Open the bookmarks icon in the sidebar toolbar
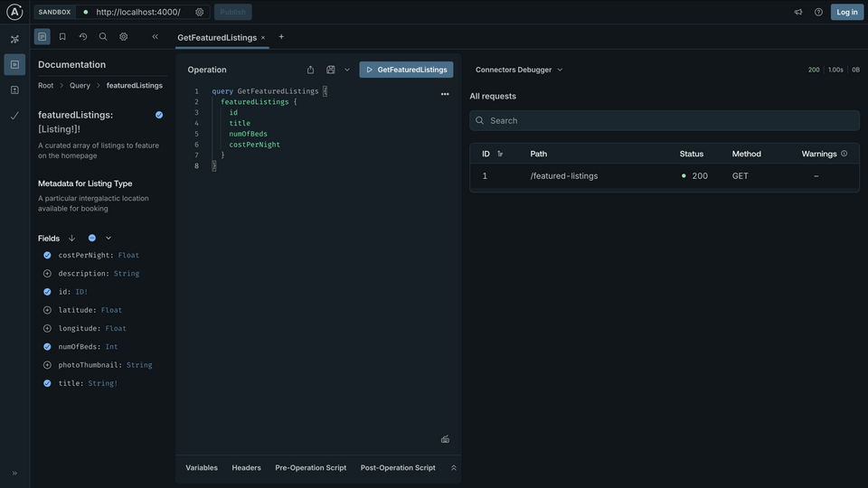This screenshot has height=488, width=868. click(62, 37)
